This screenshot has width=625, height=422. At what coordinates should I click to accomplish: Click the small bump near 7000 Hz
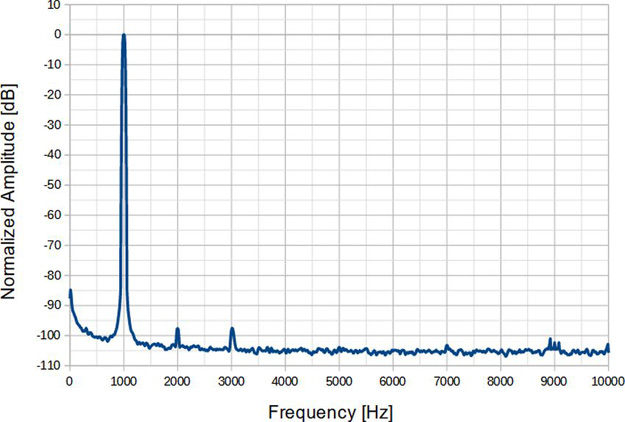(447, 346)
